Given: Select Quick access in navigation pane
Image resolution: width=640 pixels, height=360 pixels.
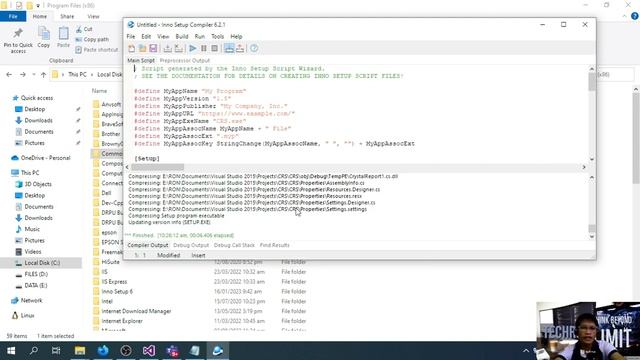Looking at the screenshot, I should point(33,98).
